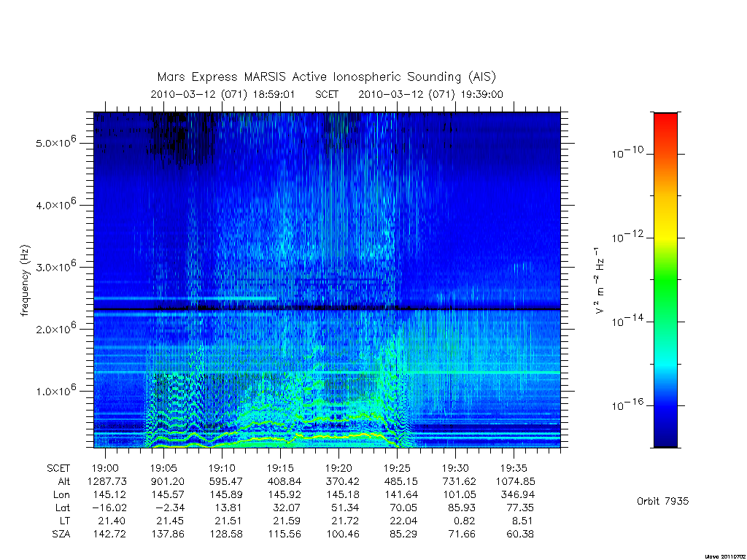Click the 1.0×10⁶ frequency tick label

tap(55, 390)
